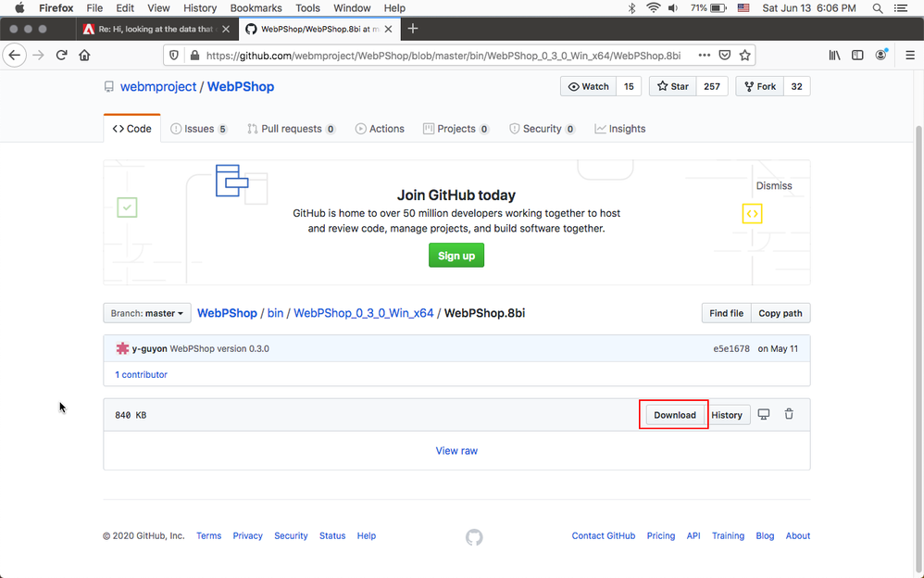Open Contact GitHub footer link
Image resolution: width=924 pixels, height=578 pixels.
(604, 535)
